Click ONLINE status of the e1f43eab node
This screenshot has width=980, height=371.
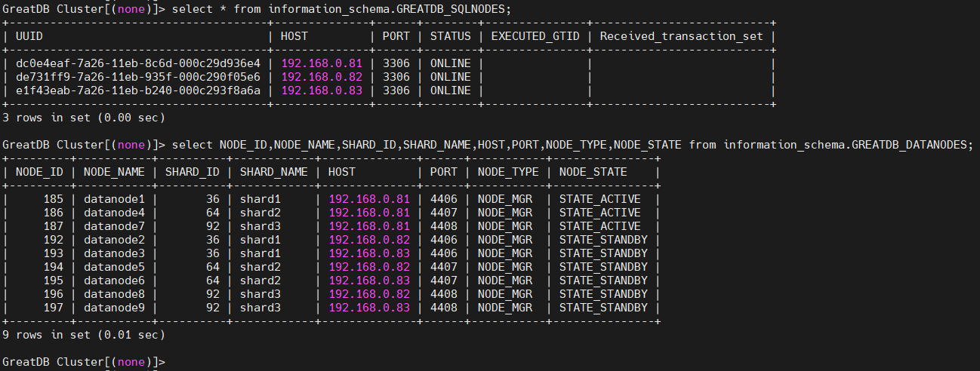(450, 90)
